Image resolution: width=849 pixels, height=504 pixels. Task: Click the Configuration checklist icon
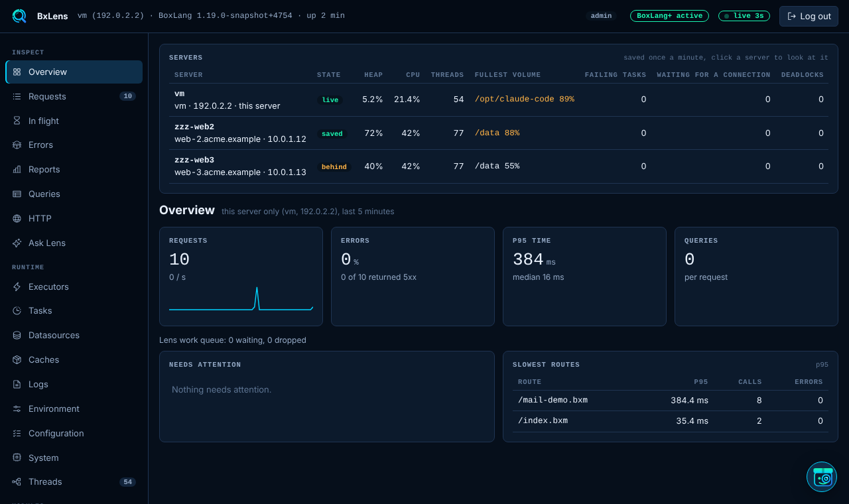[x=17, y=433]
